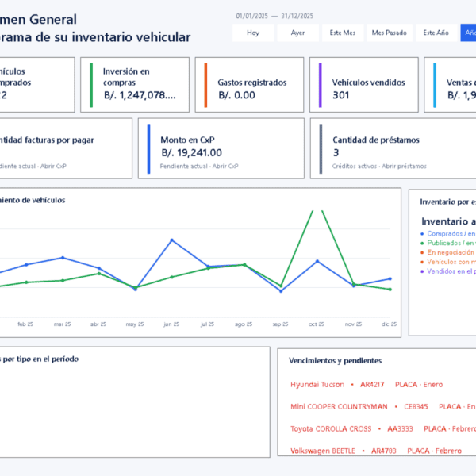Open the Cantidad de préstamos card
This screenshot has width=476, height=476.
pos(393,148)
